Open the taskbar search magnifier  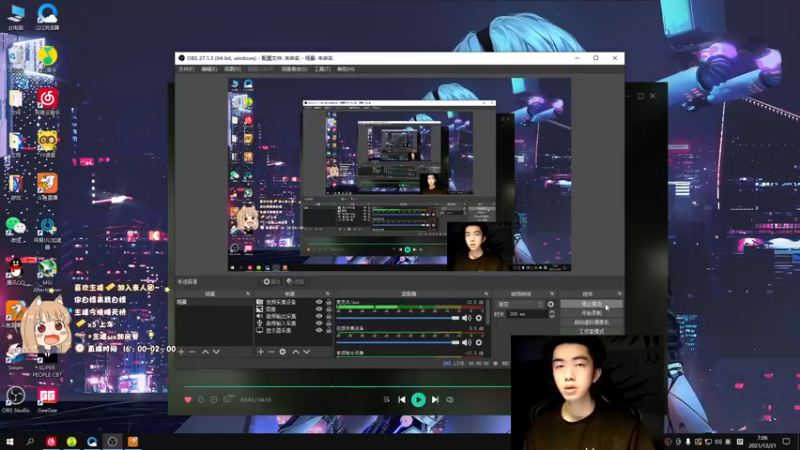pos(30,441)
